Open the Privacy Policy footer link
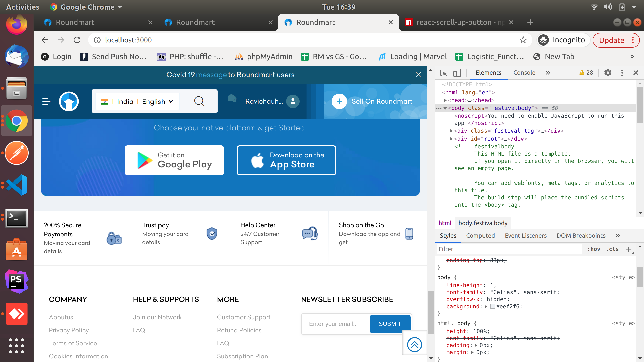This screenshot has height=362, width=644. coord(69,330)
